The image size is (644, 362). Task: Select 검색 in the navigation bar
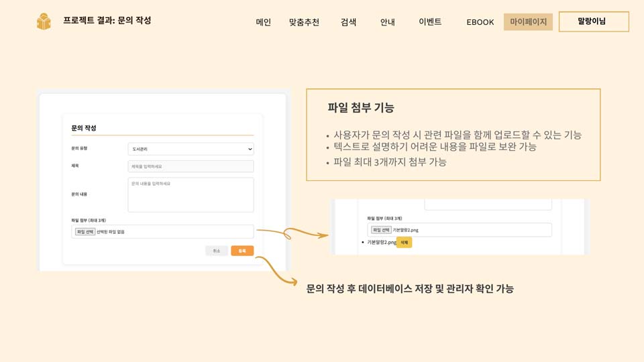[348, 22]
